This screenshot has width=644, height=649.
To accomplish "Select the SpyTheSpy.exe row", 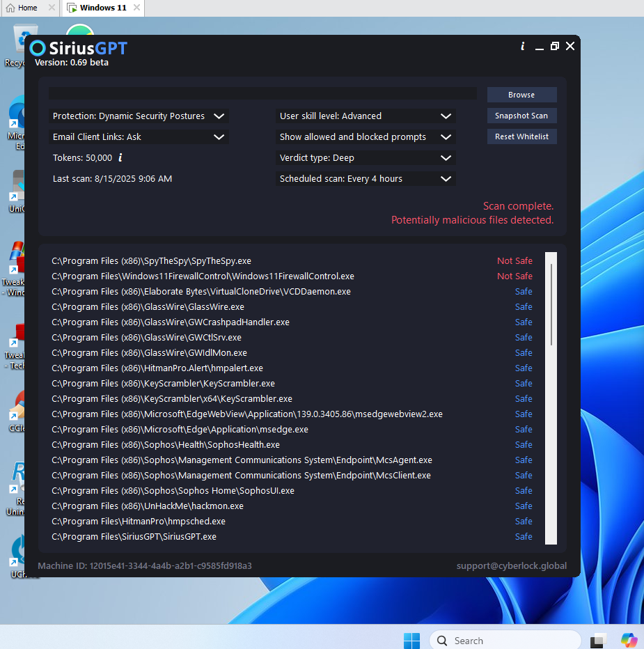I will point(292,260).
